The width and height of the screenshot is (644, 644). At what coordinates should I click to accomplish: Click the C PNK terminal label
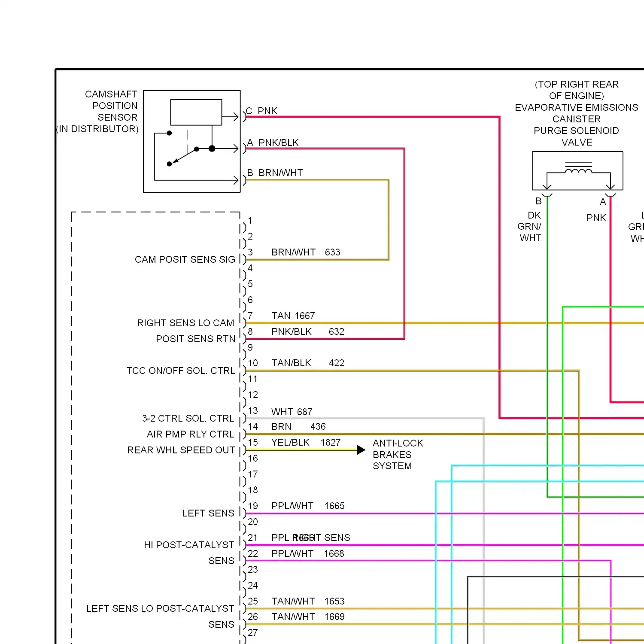[x=261, y=111]
